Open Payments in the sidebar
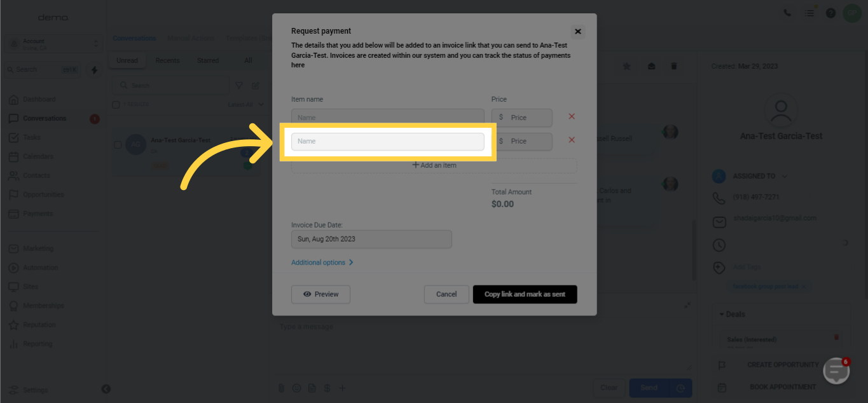This screenshot has height=403, width=868. click(x=38, y=214)
